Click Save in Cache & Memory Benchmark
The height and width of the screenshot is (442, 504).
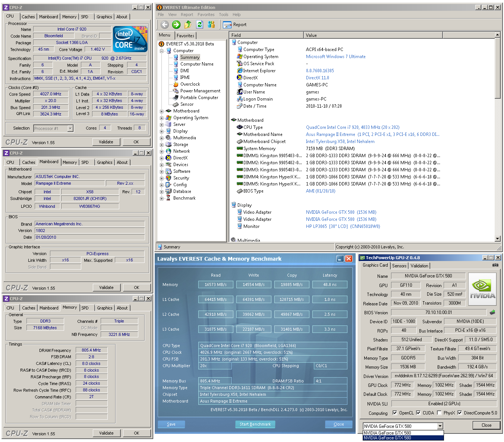pos(171,424)
